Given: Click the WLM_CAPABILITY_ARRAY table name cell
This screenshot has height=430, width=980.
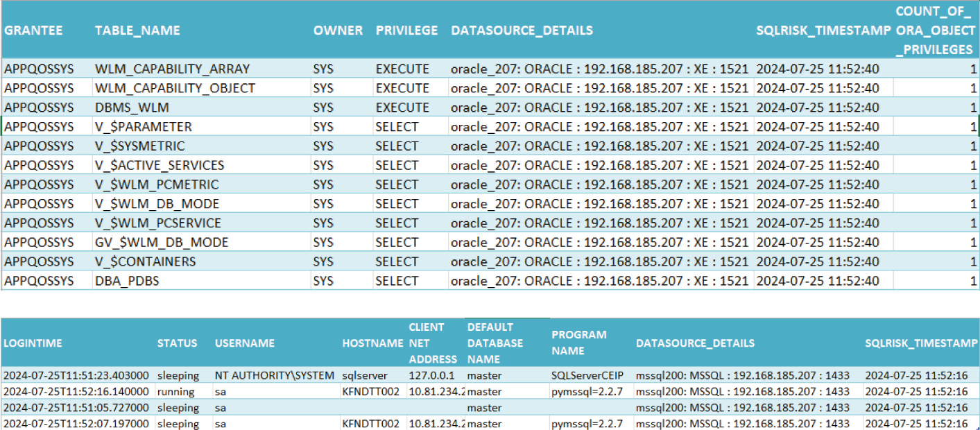Looking at the screenshot, I should coord(172,69).
